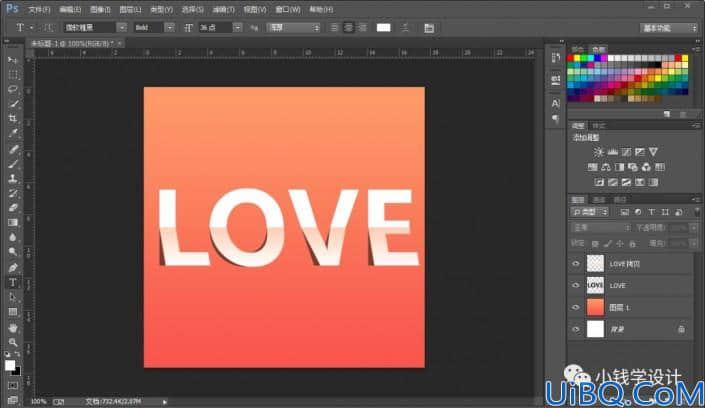705x408 pixels.
Task: Open the 文件(F) menu
Action: point(40,9)
